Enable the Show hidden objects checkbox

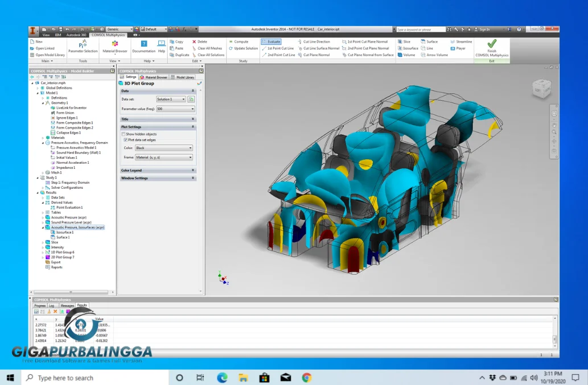[x=122, y=134]
